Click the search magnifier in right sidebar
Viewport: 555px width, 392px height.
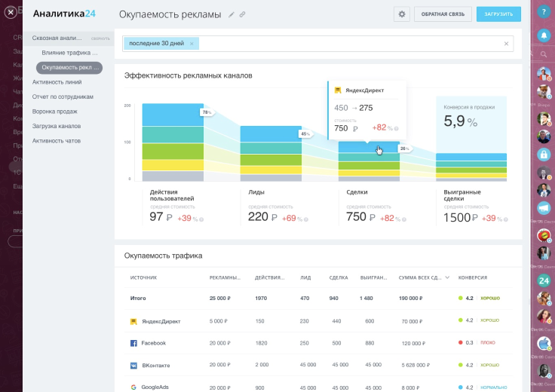[543, 54]
